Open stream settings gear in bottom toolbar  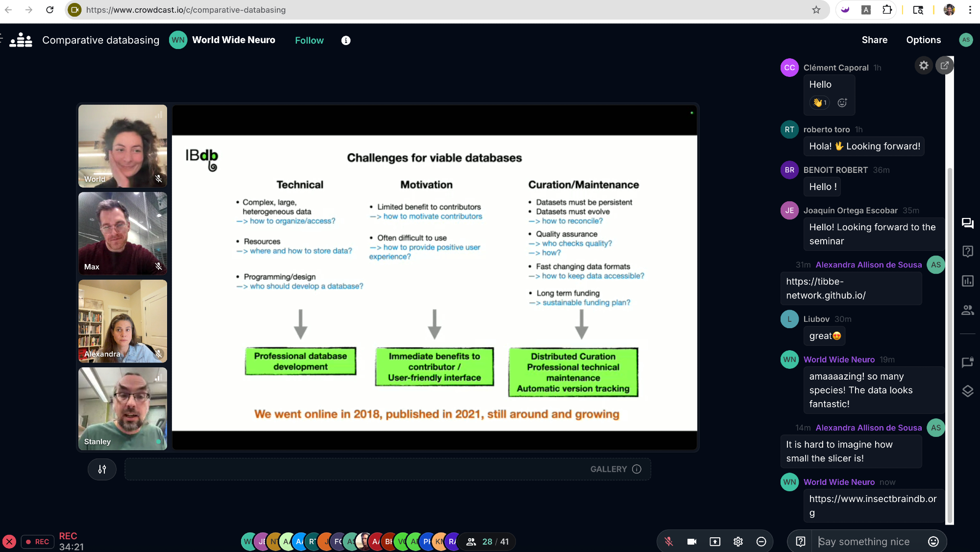(x=738, y=541)
